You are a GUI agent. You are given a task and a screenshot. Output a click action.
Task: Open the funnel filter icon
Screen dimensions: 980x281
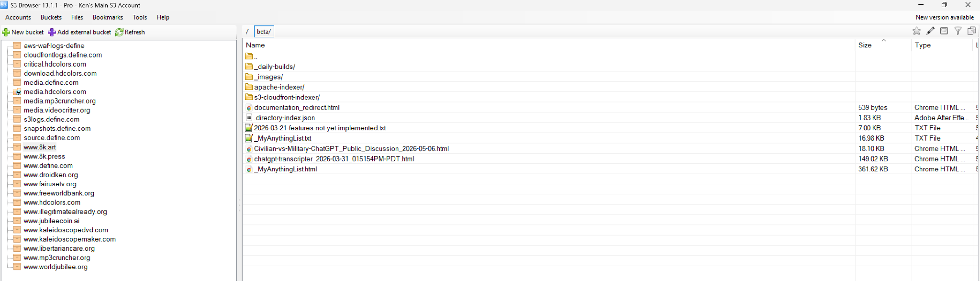pyautogui.click(x=958, y=31)
